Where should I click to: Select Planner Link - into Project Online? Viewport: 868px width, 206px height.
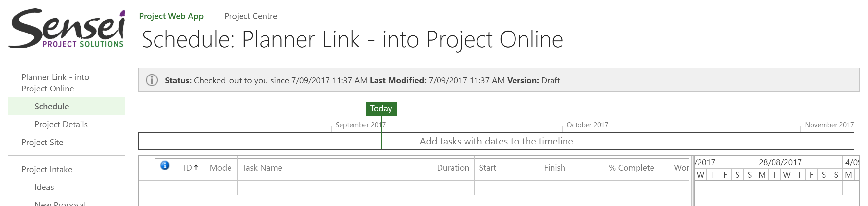click(55, 83)
